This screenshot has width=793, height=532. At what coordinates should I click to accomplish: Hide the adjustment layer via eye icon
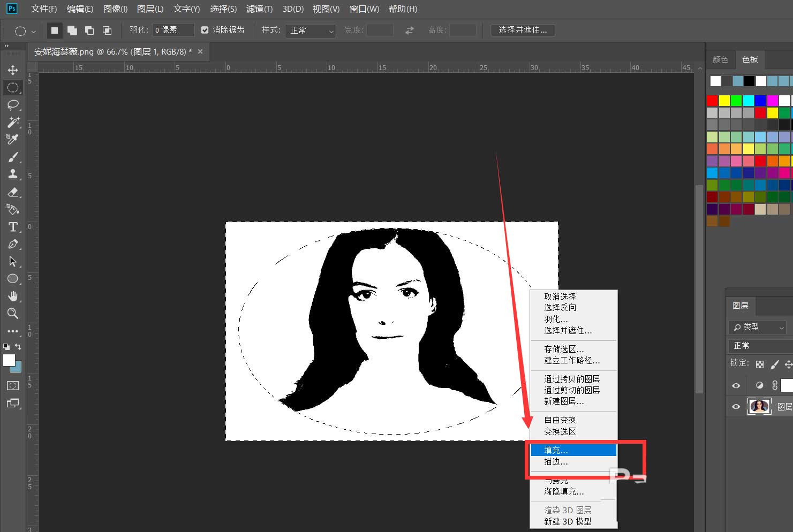click(736, 385)
